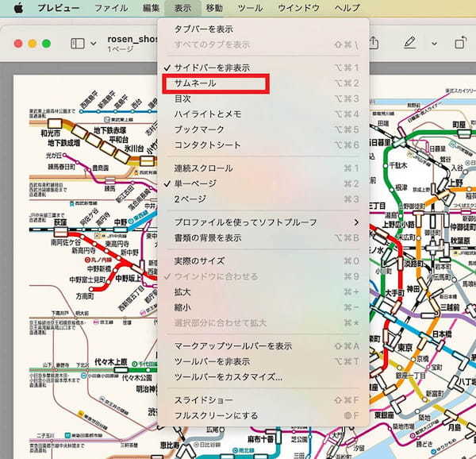476x459 pixels.
Task: Select コンタクトシート view
Action: pos(263,145)
